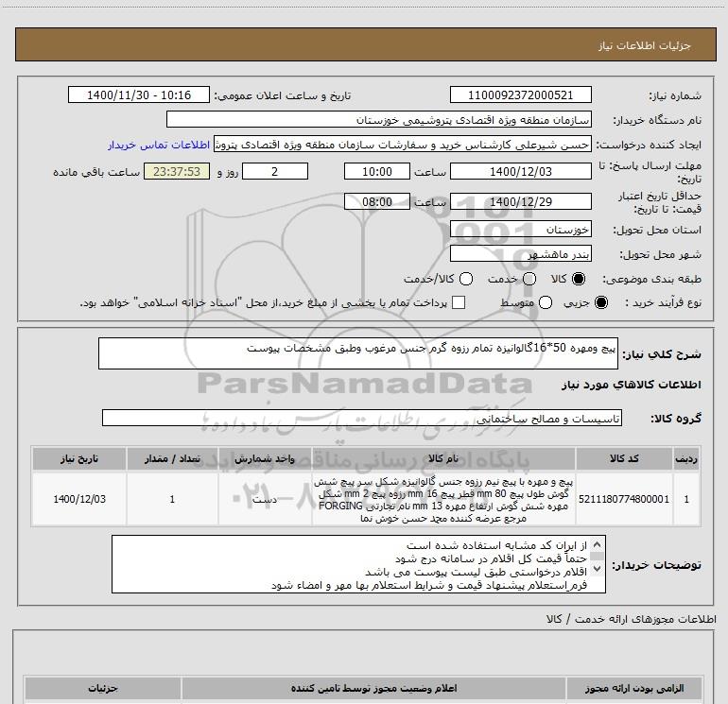The width and height of the screenshot is (728, 704).
Task: Click the تعداد / مقدار column header
Action: (x=172, y=458)
